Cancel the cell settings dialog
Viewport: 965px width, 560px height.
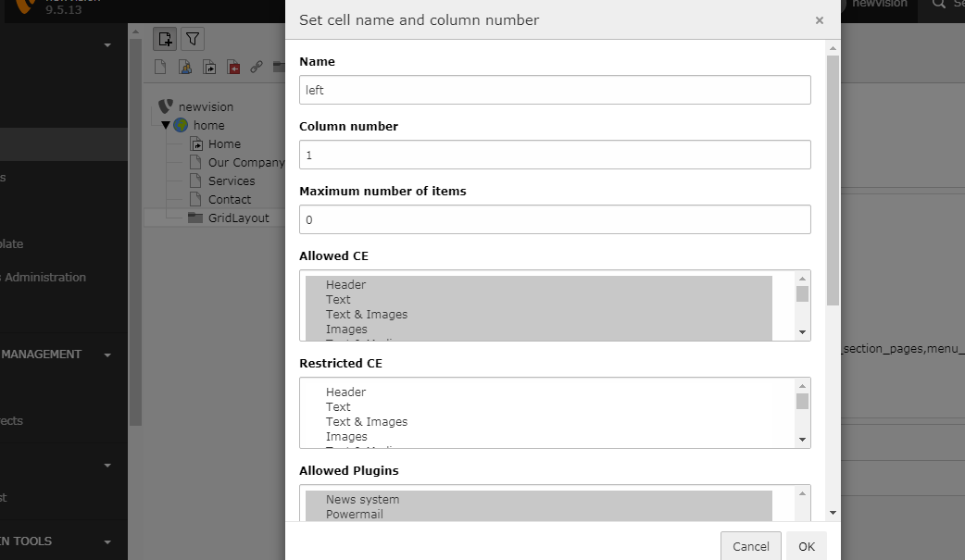pos(750,546)
